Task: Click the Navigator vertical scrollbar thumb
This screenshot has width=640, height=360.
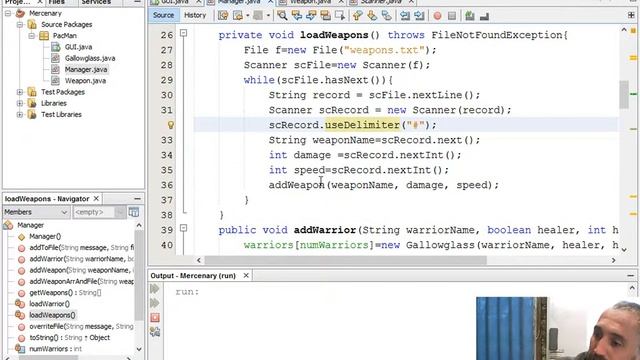Action: point(139,276)
